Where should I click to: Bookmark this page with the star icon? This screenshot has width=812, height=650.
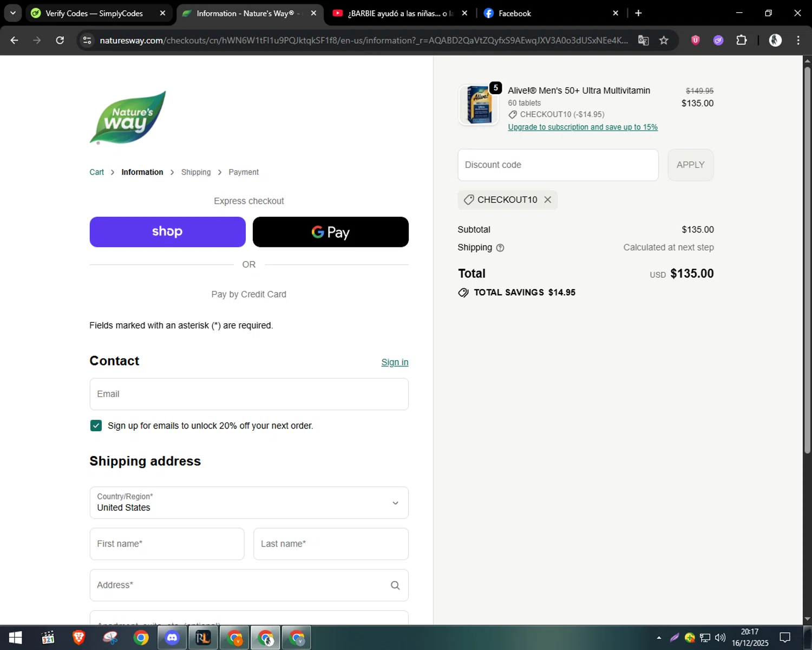pyautogui.click(x=664, y=40)
